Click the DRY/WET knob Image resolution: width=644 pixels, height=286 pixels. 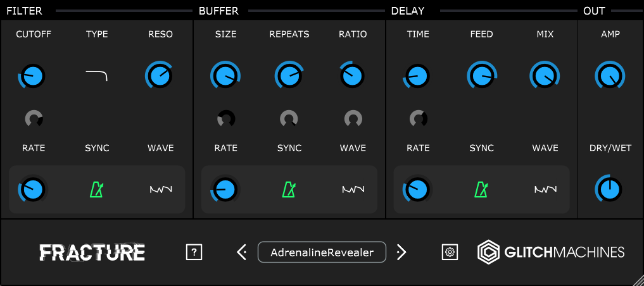(610, 190)
